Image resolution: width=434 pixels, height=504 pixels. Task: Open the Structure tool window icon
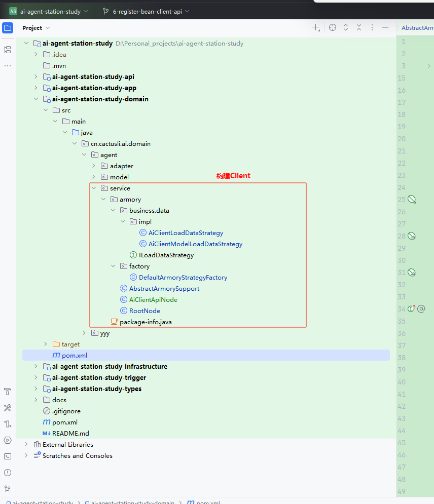point(8,50)
